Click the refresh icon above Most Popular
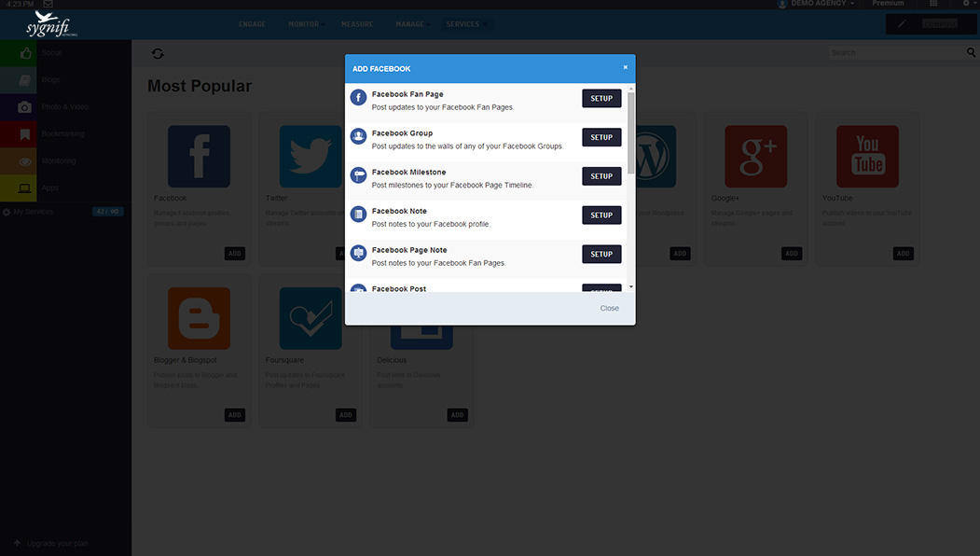The image size is (980, 556). (158, 54)
